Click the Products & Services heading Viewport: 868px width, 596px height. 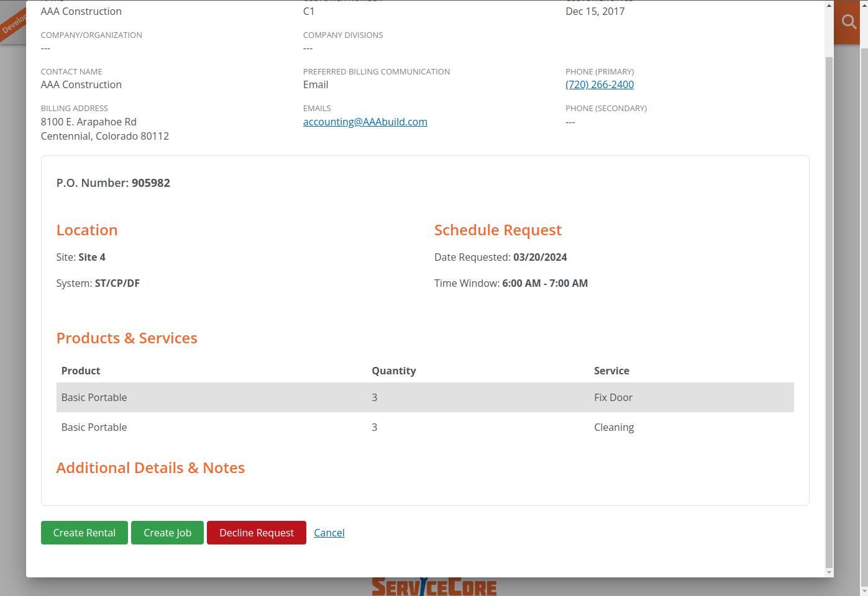(x=127, y=338)
